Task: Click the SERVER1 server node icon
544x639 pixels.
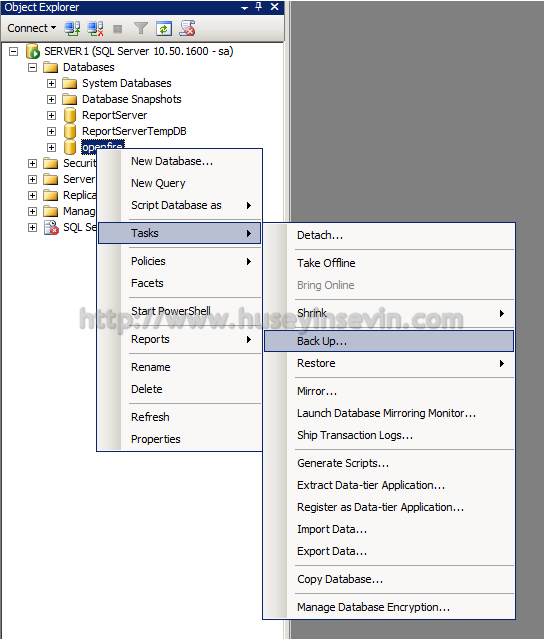Action: tap(33, 51)
